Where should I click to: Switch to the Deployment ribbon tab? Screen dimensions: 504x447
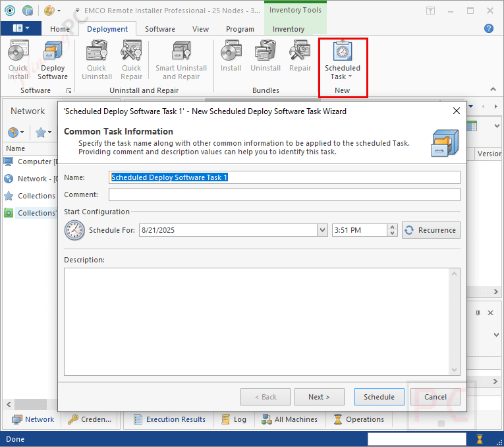tap(107, 29)
